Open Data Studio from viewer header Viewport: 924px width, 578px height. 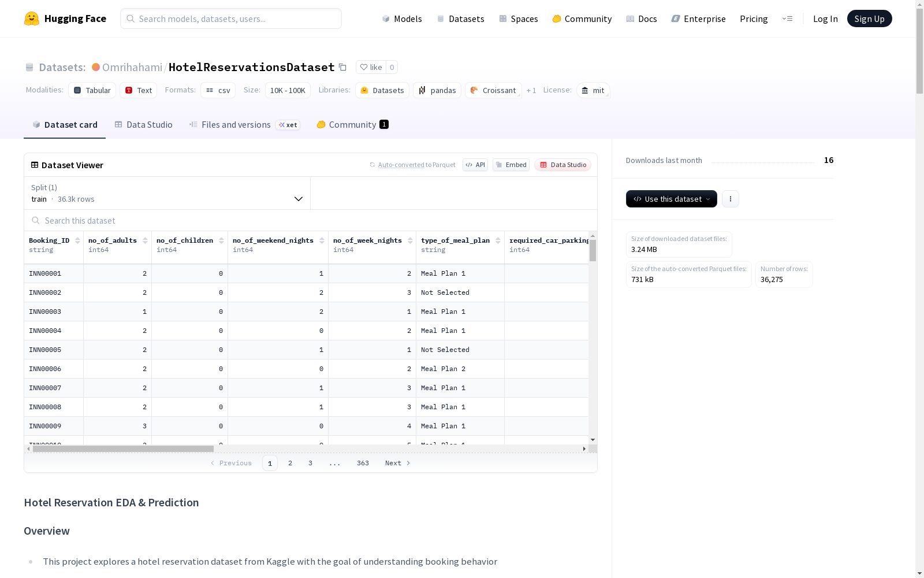(x=562, y=165)
